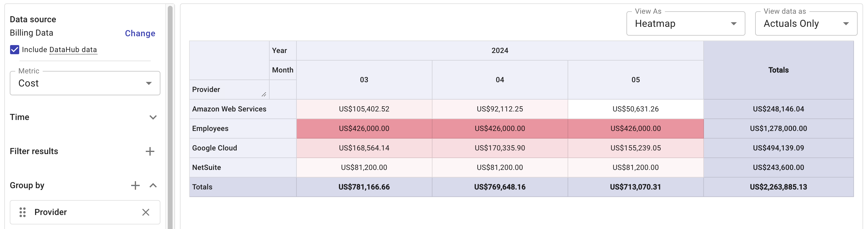Grab the Provider chip drag handle
868x229 pixels.
coord(23,212)
